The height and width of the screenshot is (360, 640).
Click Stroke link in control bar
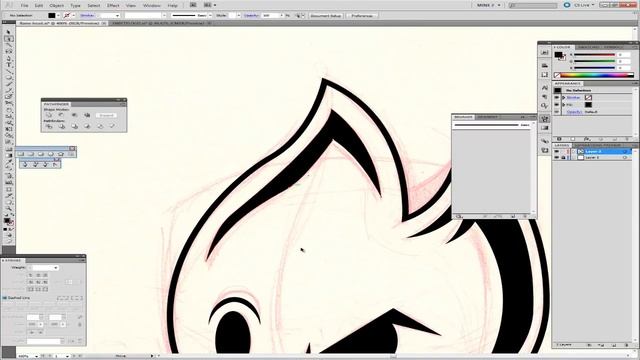tap(87, 16)
